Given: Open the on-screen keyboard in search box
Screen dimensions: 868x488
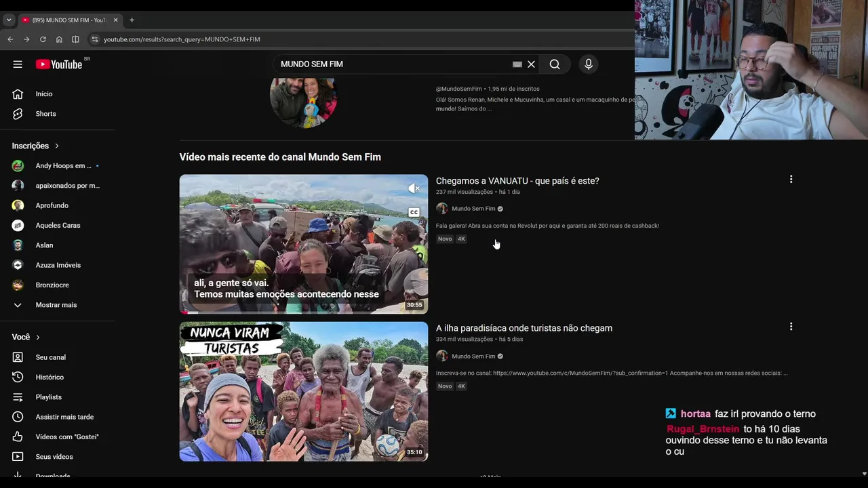Looking at the screenshot, I should tap(517, 64).
